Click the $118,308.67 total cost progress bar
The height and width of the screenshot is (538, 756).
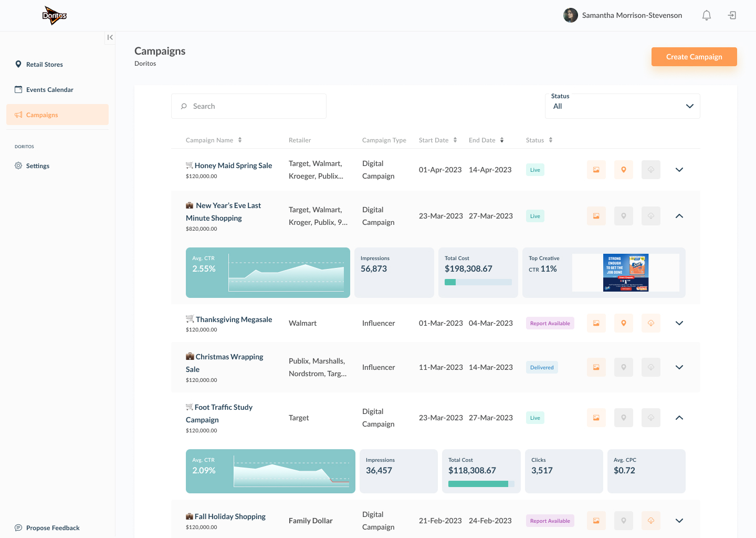481,484
